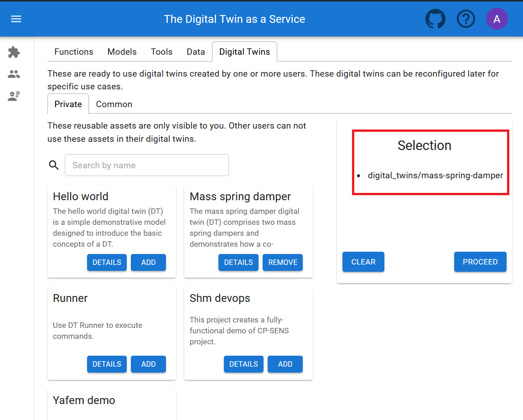Click the search magnifier icon

click(x=53, y=165)
